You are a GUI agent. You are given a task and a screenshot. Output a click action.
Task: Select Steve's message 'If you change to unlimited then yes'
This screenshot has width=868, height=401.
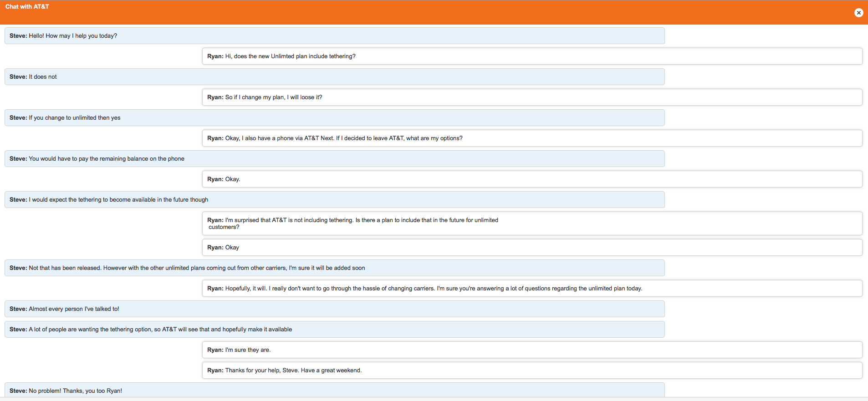click(x=335, y=117)
